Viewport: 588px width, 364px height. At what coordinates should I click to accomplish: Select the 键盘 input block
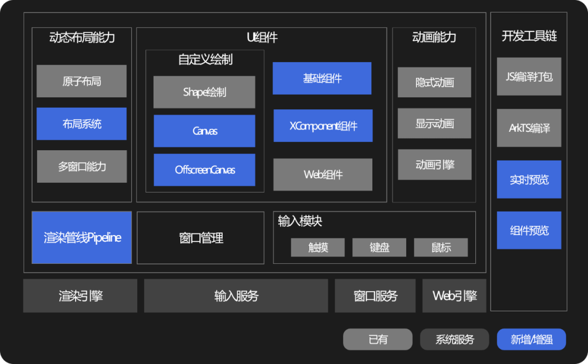(x=379, y=248)
